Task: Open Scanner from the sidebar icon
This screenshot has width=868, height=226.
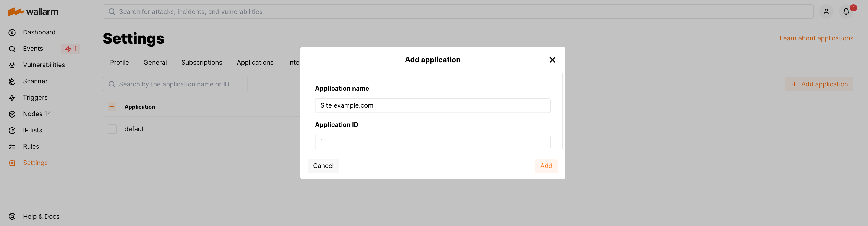Action: point(12,82)
